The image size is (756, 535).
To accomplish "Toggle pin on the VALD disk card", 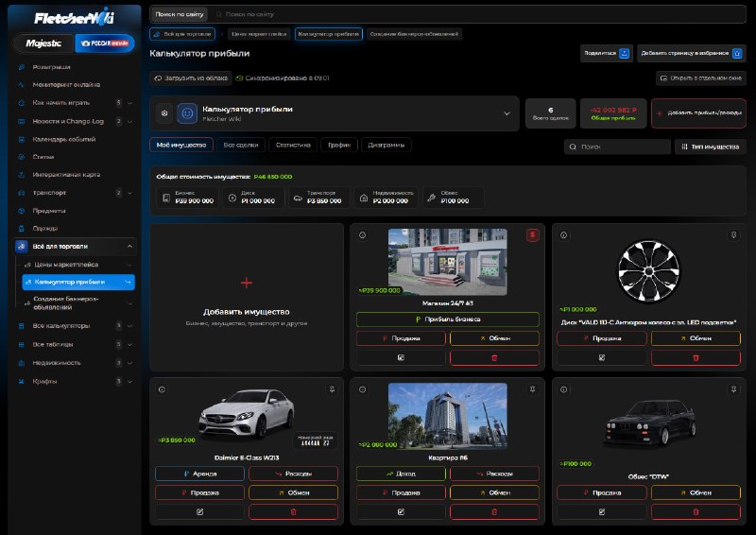I will [733, 235].
